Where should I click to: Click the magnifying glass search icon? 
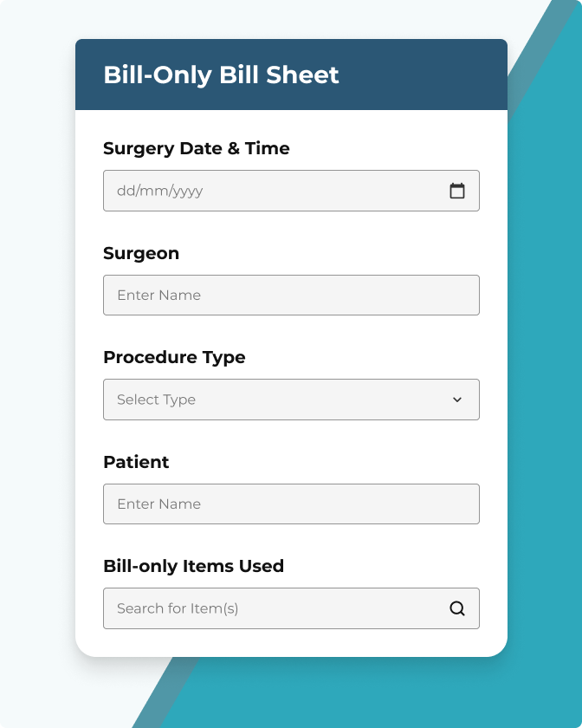(457, 608)
